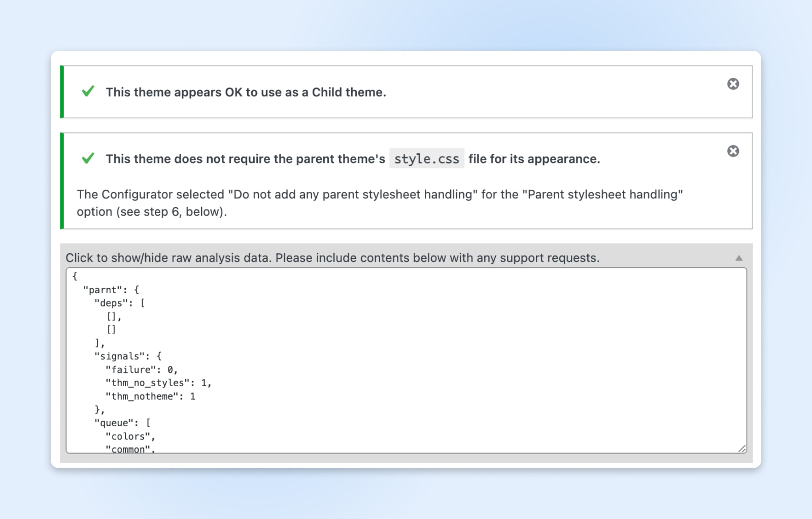
Task: Click 'This theme appears OK' heading text
Action: 246,92
